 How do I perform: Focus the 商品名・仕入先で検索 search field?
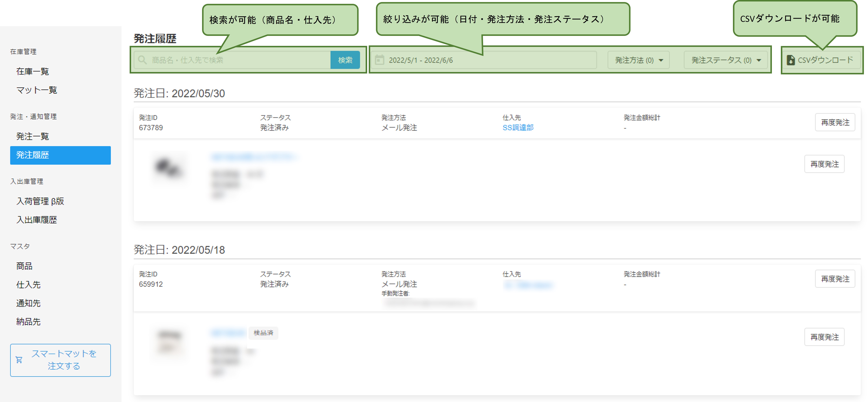(233, 60)
